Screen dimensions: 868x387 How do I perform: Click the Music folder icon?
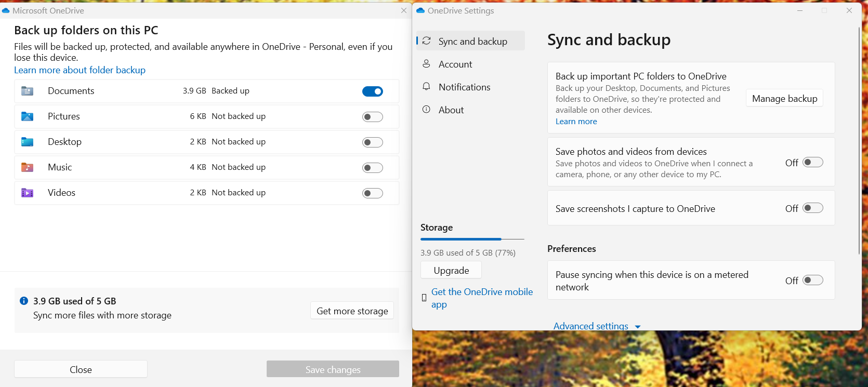tap(27, 167)
